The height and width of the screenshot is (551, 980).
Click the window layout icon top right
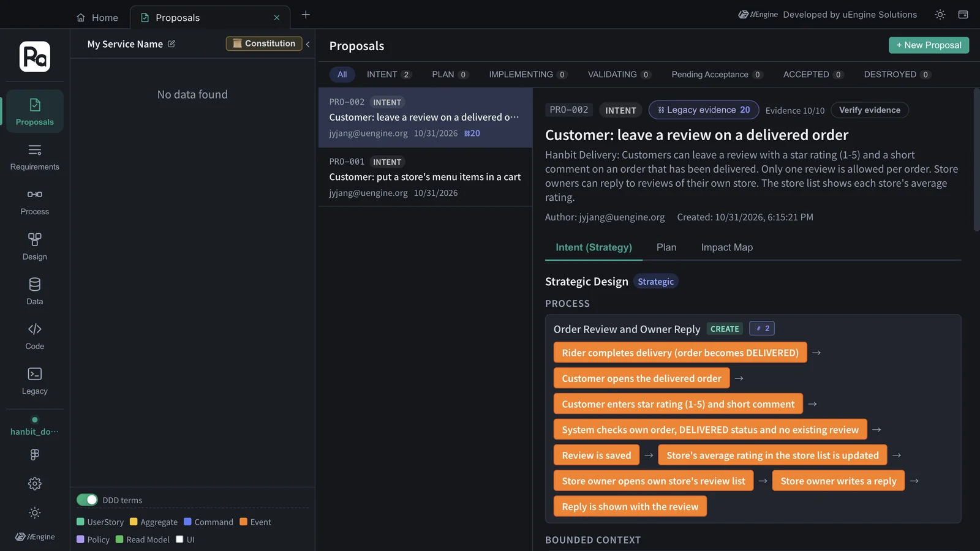click(963, 15)
